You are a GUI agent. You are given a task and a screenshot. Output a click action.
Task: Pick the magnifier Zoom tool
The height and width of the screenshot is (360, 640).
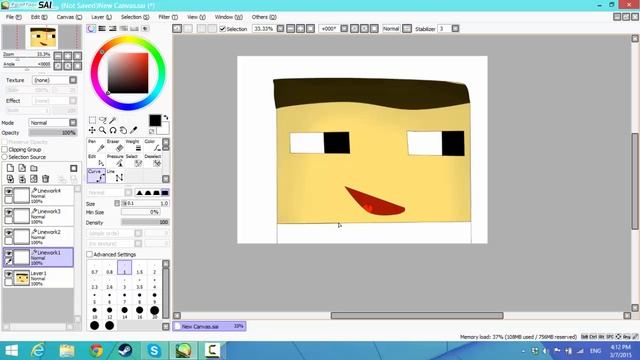pos(102,130)
